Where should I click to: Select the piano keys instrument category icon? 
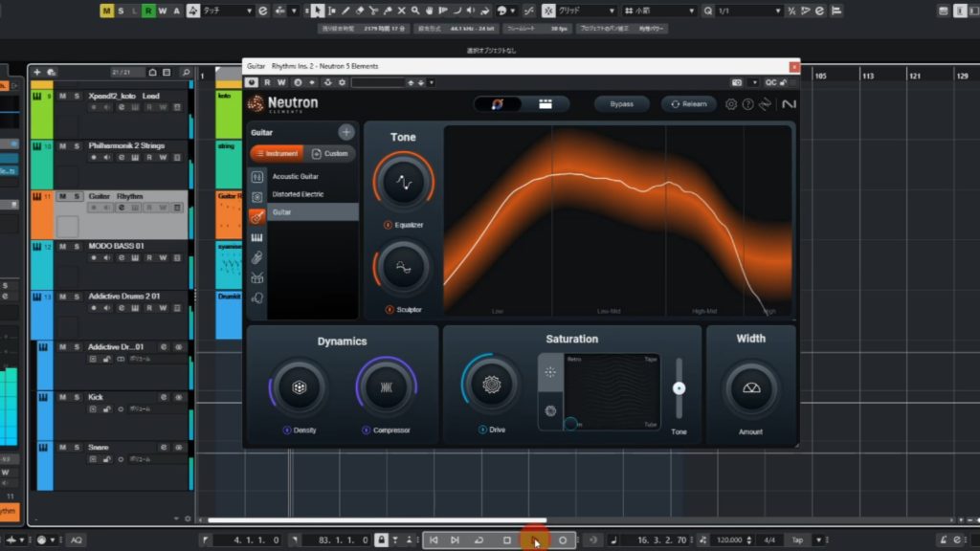point(257,237)
